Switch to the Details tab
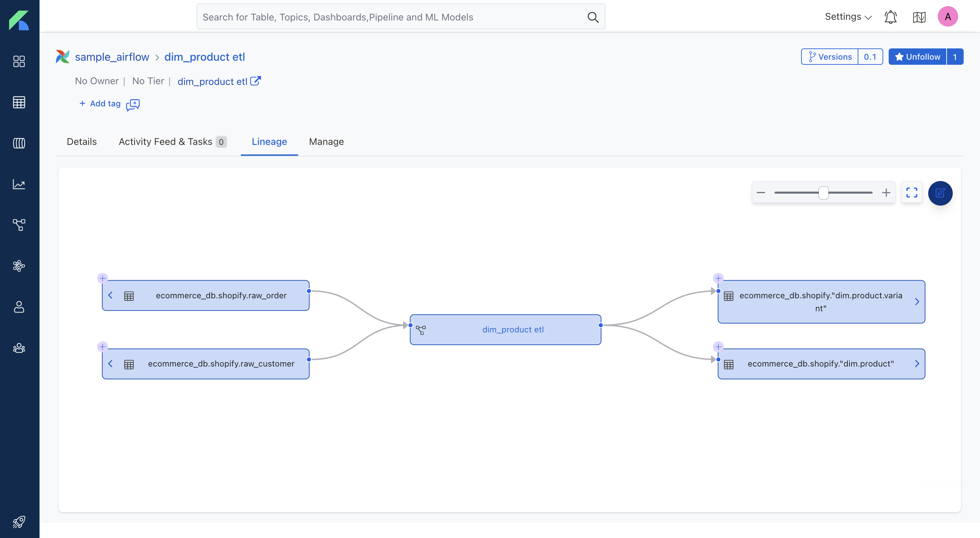This screenshot has height=538, width=980. (81, 141)
